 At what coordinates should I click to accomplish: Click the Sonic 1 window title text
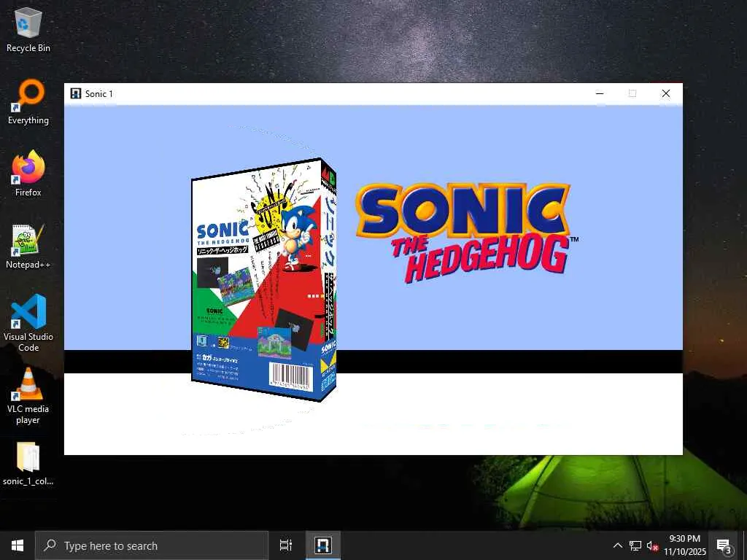[x=99, y=94]
